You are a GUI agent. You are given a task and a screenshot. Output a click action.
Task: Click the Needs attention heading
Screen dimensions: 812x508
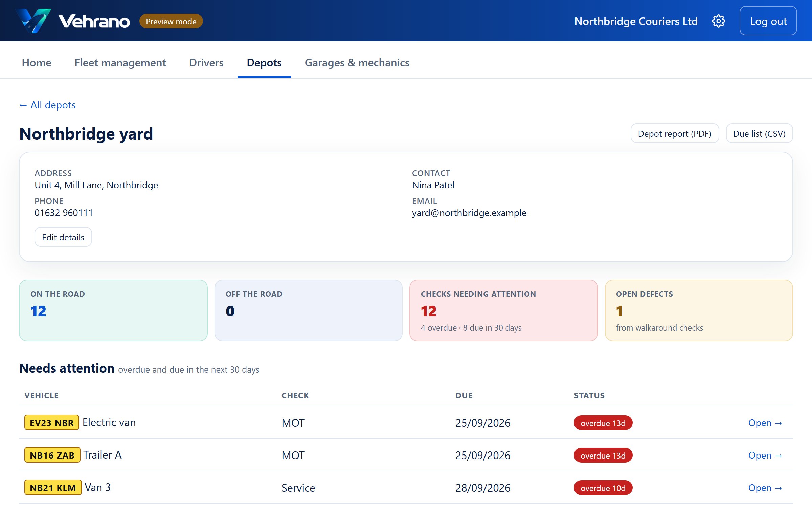tap(67, 368)
